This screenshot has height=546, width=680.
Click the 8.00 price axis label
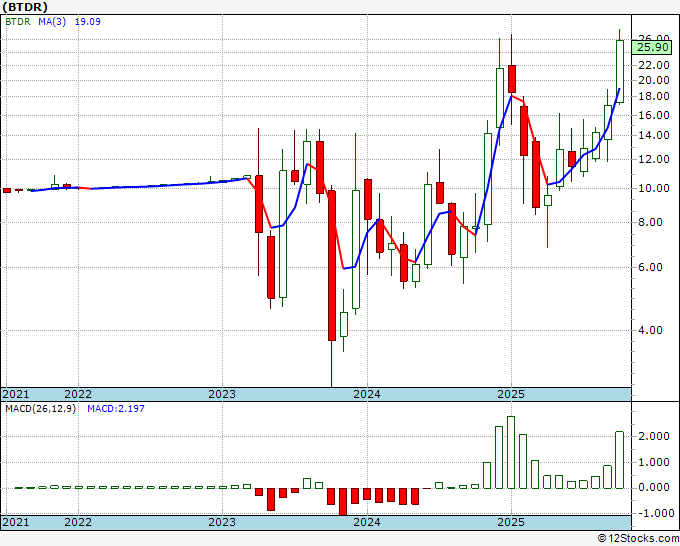click(651, 222)
